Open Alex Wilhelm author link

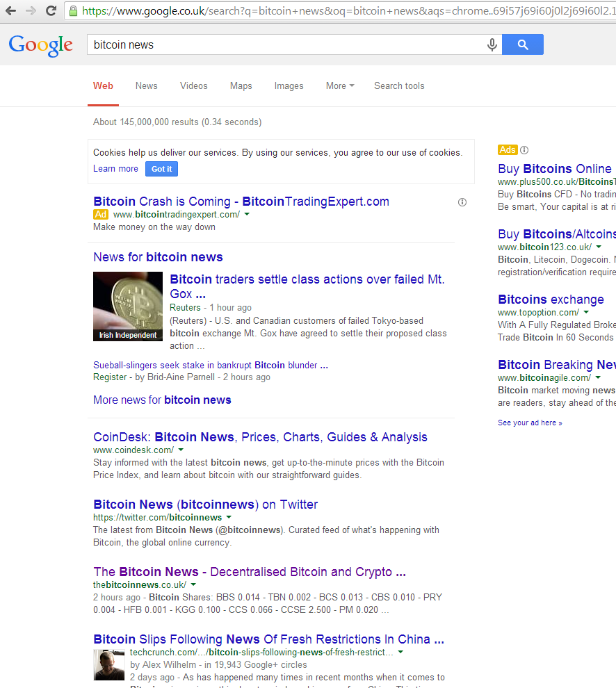click(x=163, y=665)
